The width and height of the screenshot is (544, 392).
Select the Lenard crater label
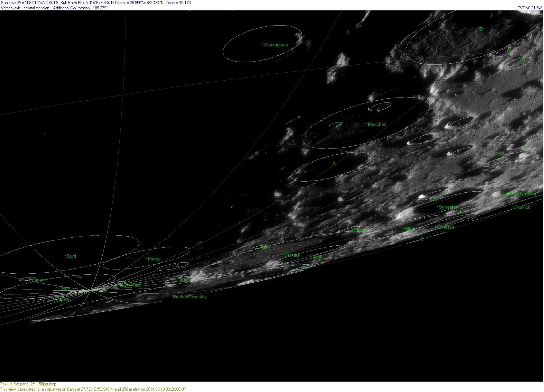pos(317,256)
